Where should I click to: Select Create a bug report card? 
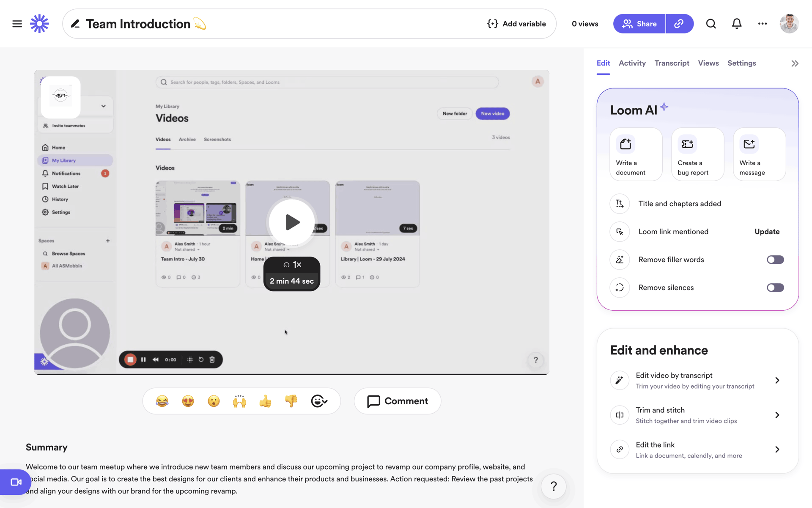[x=697, y=155]
